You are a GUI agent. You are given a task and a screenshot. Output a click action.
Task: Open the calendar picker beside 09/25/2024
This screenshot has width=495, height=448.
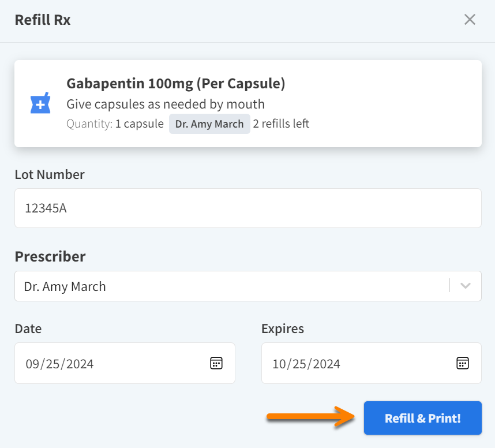coord(216,363)
